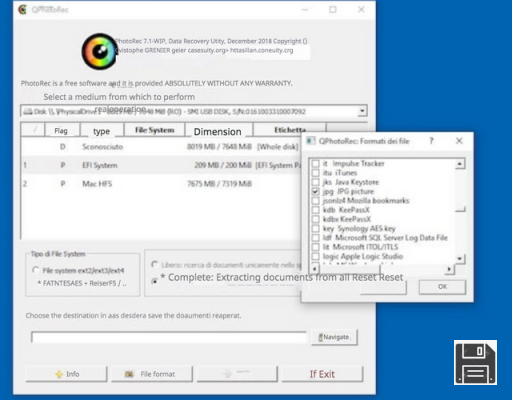Screen dimensions: 512x400
Task: Click the File System column header
Action: [x=154, y=130]
